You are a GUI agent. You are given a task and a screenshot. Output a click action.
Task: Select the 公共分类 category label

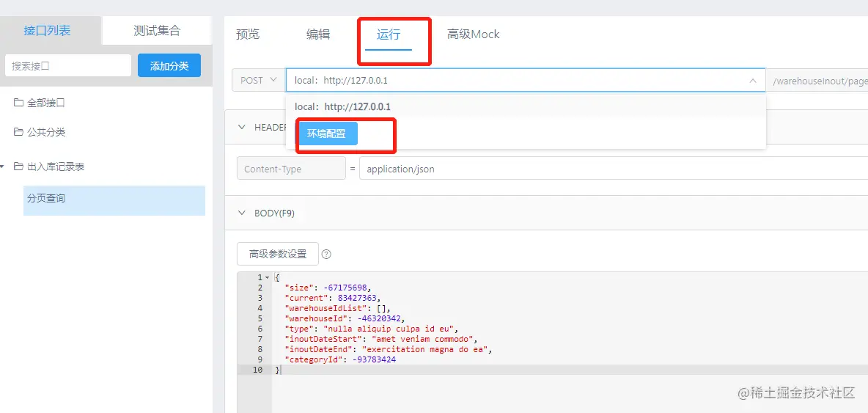46,132
